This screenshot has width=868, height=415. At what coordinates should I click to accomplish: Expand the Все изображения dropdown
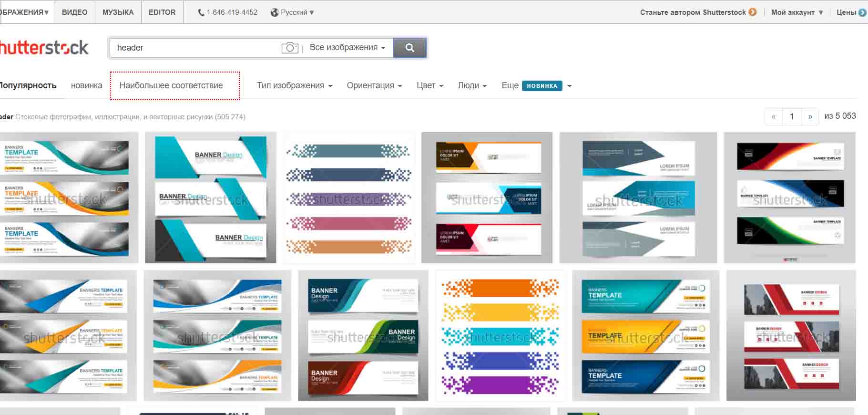coord(347,48)
